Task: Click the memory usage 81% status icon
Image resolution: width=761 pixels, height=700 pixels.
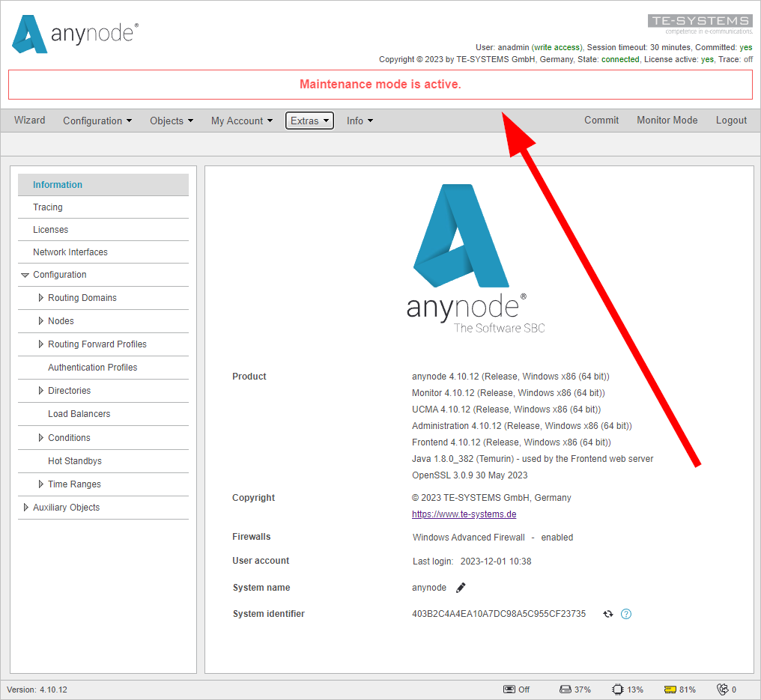Action: [669, 689]
